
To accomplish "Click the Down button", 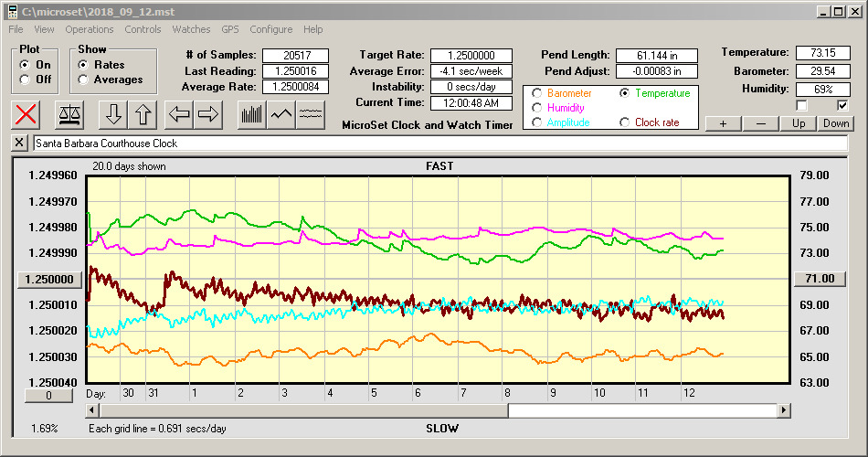I will (x=836, y=123).
